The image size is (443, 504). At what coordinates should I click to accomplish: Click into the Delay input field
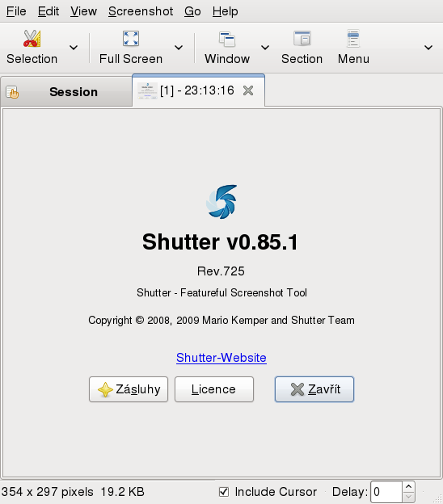(386, 492)
